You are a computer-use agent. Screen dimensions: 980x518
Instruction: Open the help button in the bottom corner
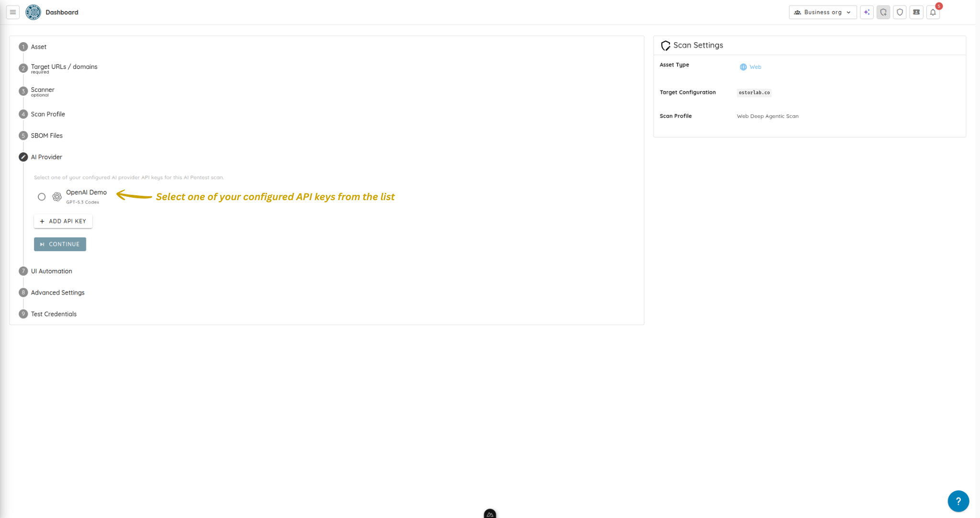[958, 501]
